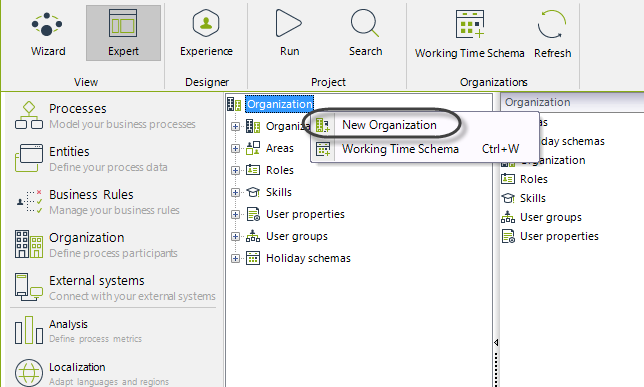Click the Areas icon in tree
Screen dimensions: 644x387
[253, 148]
